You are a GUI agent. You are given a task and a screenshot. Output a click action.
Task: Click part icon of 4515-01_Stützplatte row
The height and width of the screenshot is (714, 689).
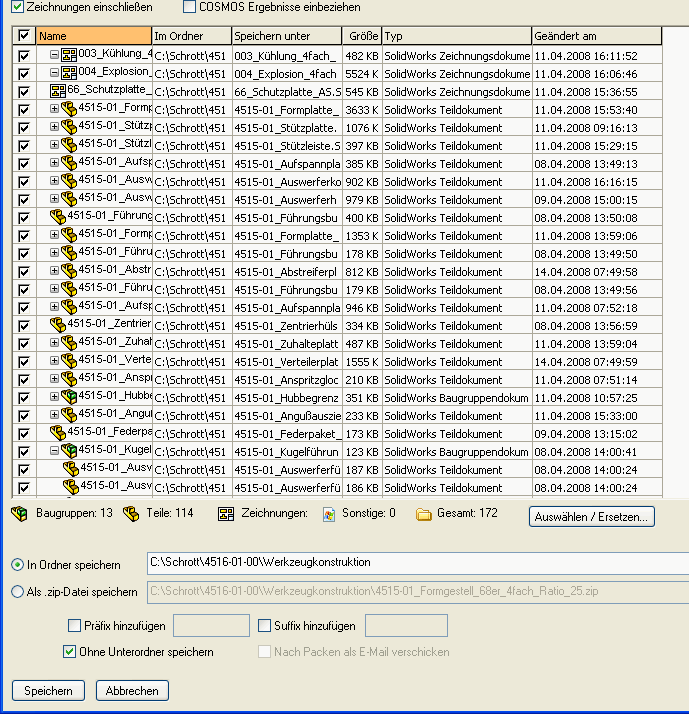tap(69, 127)
